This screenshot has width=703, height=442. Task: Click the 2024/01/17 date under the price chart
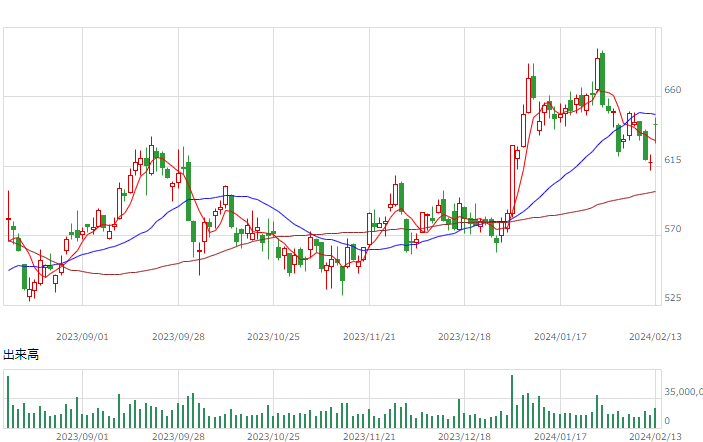pyautogui.click(x=560, y=337)
